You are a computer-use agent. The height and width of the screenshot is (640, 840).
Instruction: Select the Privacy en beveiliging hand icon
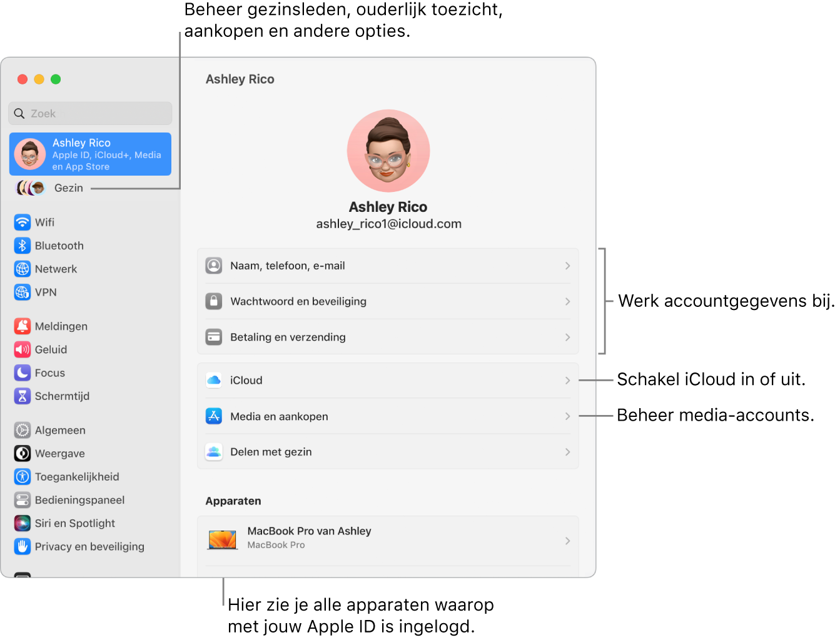click(23, 546)
